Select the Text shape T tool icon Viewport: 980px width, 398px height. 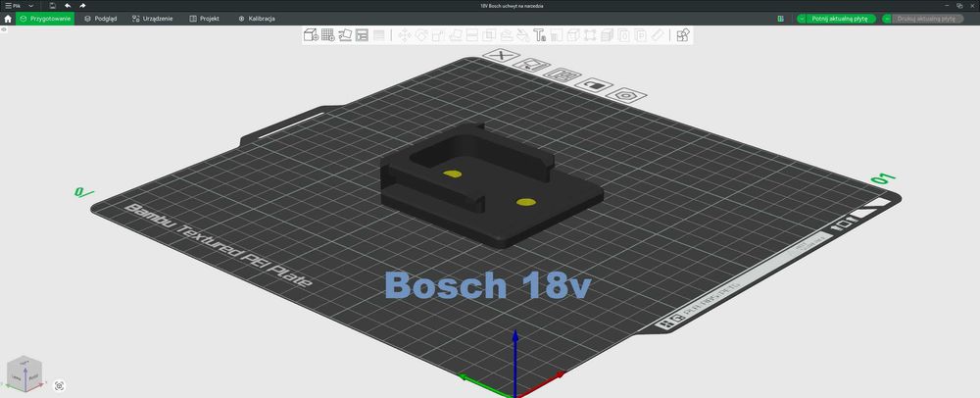click(x=540, y=35)
